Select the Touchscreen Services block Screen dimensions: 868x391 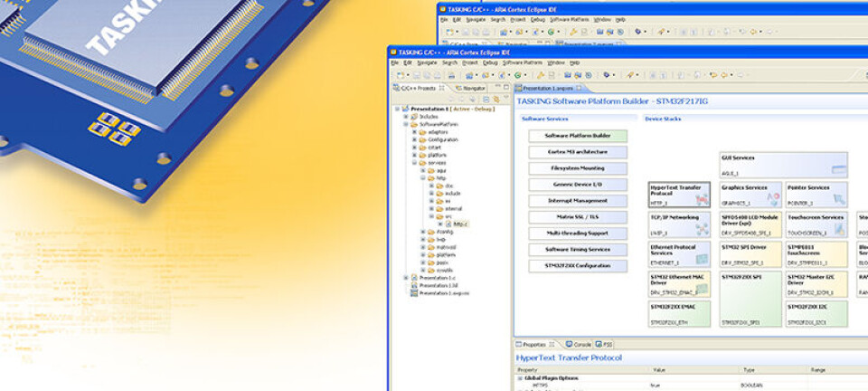coord(816,224)
